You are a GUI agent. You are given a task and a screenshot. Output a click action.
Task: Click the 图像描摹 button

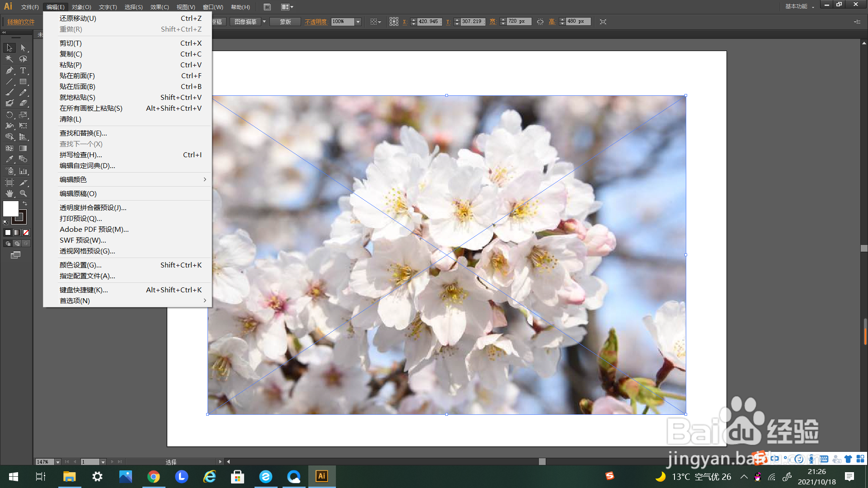[245, 22]
